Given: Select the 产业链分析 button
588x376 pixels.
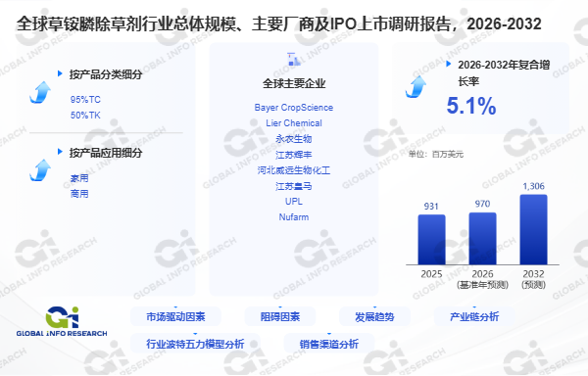Looking at the screenshot, I should (x=474, y=317).
